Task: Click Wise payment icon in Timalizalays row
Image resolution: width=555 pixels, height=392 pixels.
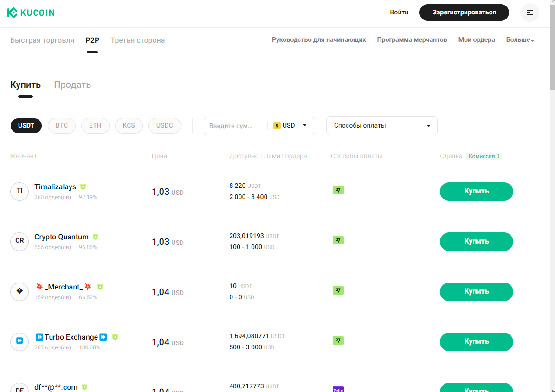Action: tap(338, 190)
